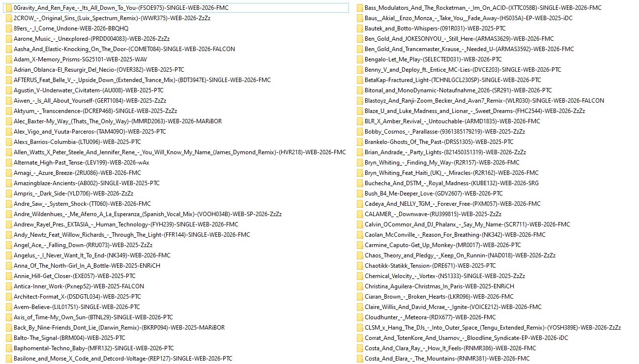Select Amazingblaze-Ancients folder name
Image resolution: width=639 pixels, height=364 pixels.
tap(87, 183)
